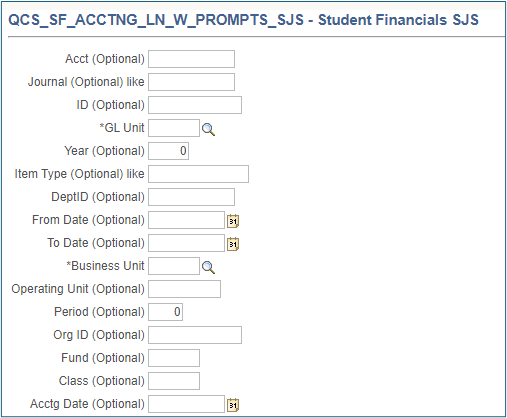
Task: Click the Class (Optional) input box
Action: tap(174, 381)
